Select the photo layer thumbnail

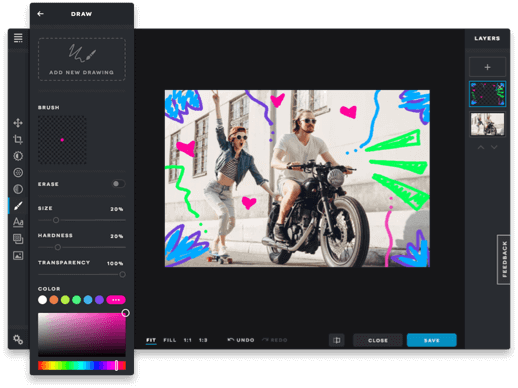(x=487, y=124)
